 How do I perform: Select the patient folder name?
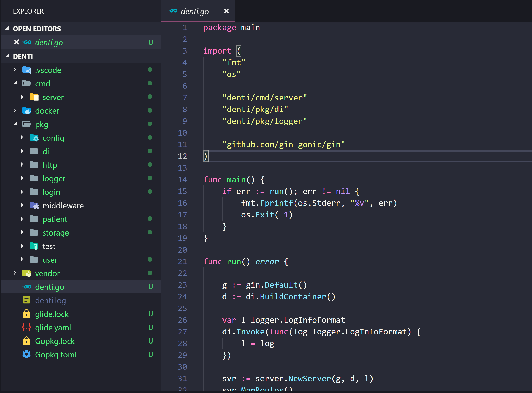(x=55, y=219)
